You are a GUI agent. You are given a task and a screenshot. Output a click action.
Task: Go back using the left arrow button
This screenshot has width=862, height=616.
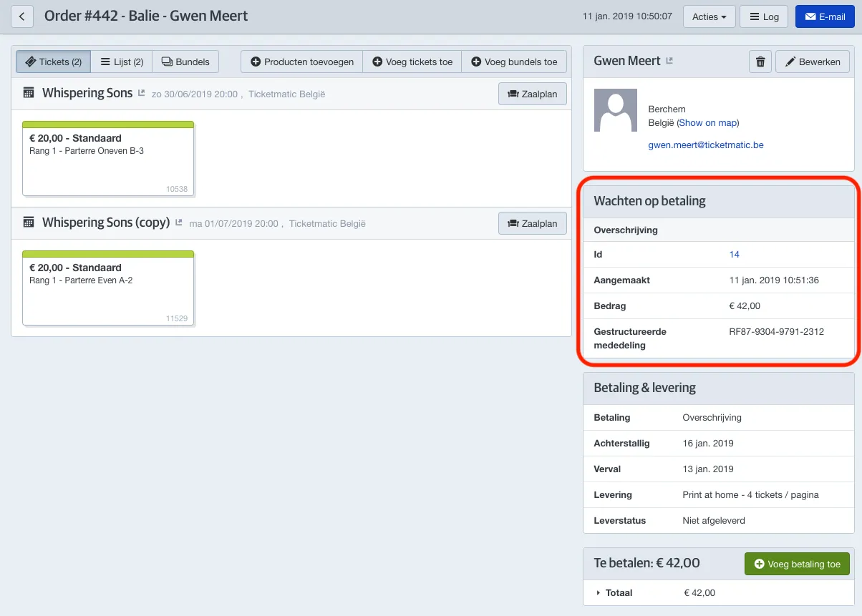coord(22,16)
